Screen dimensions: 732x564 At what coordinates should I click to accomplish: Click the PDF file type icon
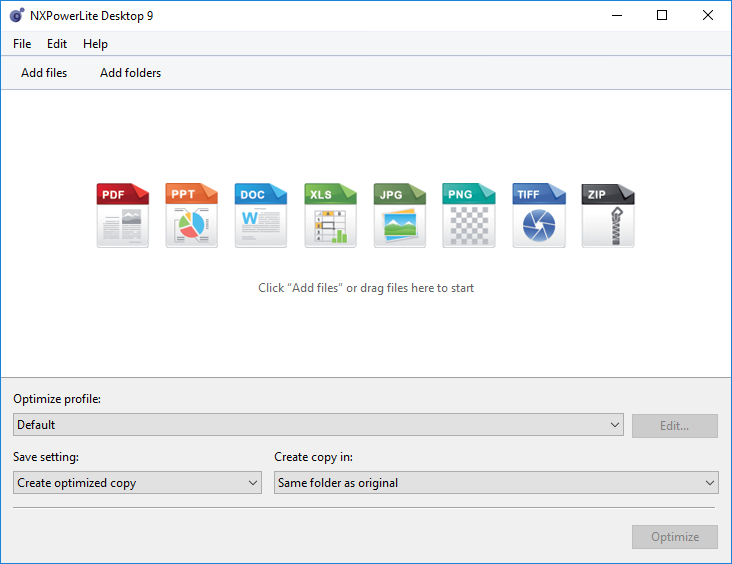(123, 215)
